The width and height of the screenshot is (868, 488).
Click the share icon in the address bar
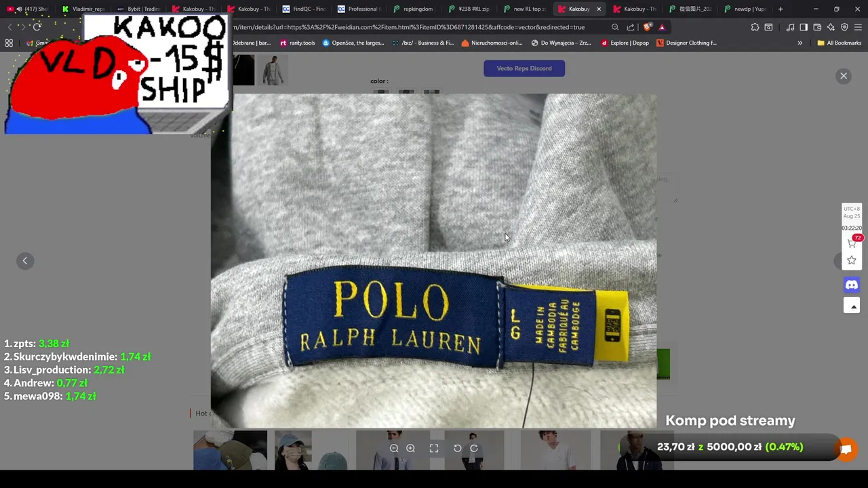click(631, 27)
